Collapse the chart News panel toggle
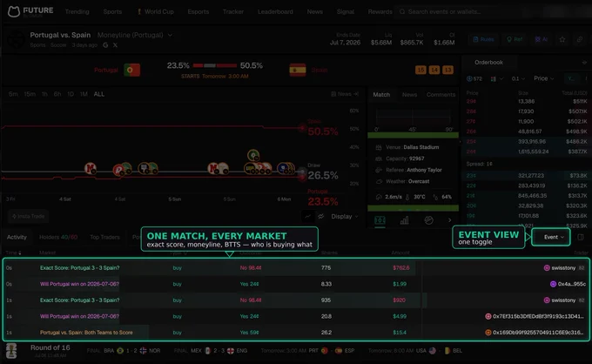Image resolution: width=592 pixels, height=364 pixels. pyautogui.click(x=345, y=94)
